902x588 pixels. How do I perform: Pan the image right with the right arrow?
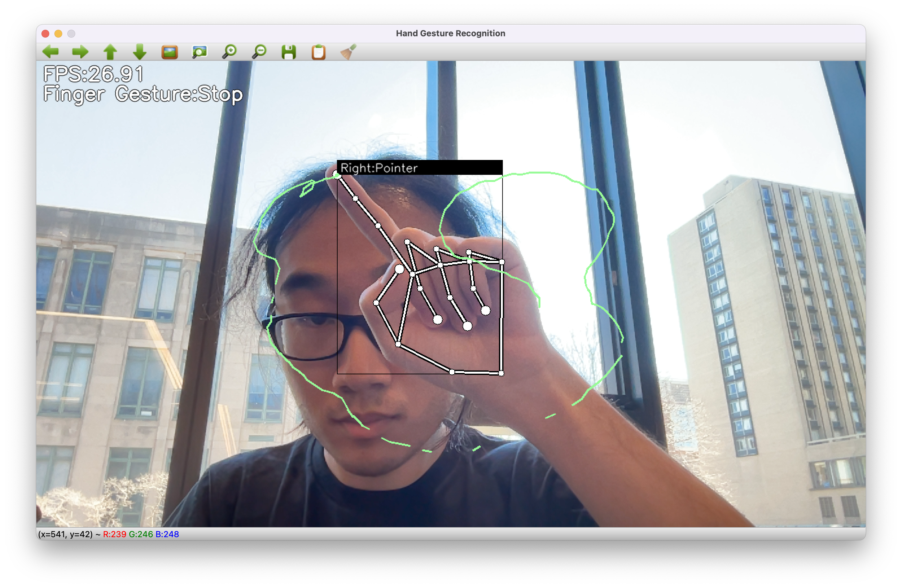pos(80,51)
